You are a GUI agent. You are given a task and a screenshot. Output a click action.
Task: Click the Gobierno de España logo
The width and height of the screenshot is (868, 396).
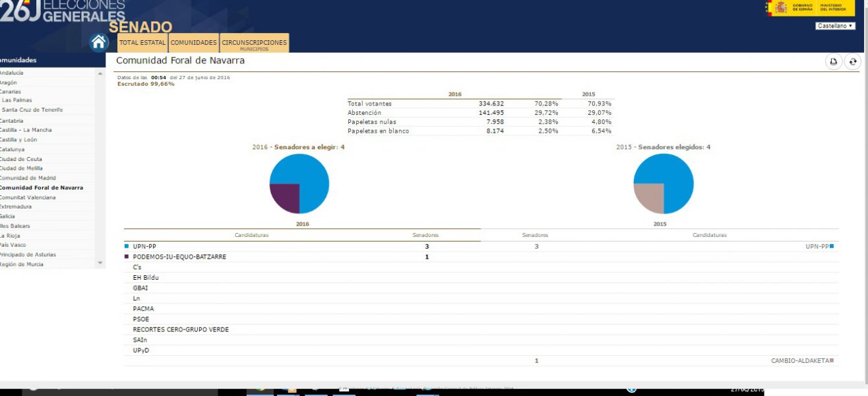pos(810,8)
